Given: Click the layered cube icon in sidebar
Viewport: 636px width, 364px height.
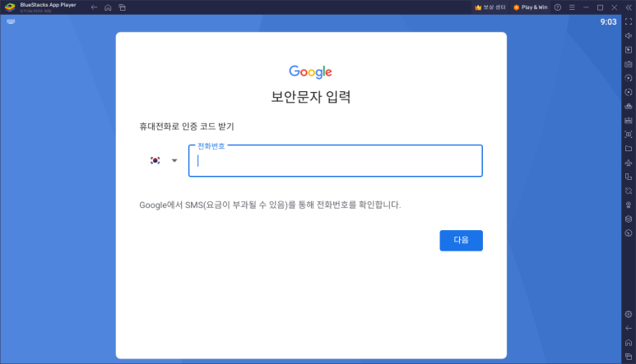Looking at the screenshot, I should [x=629, y=219].
